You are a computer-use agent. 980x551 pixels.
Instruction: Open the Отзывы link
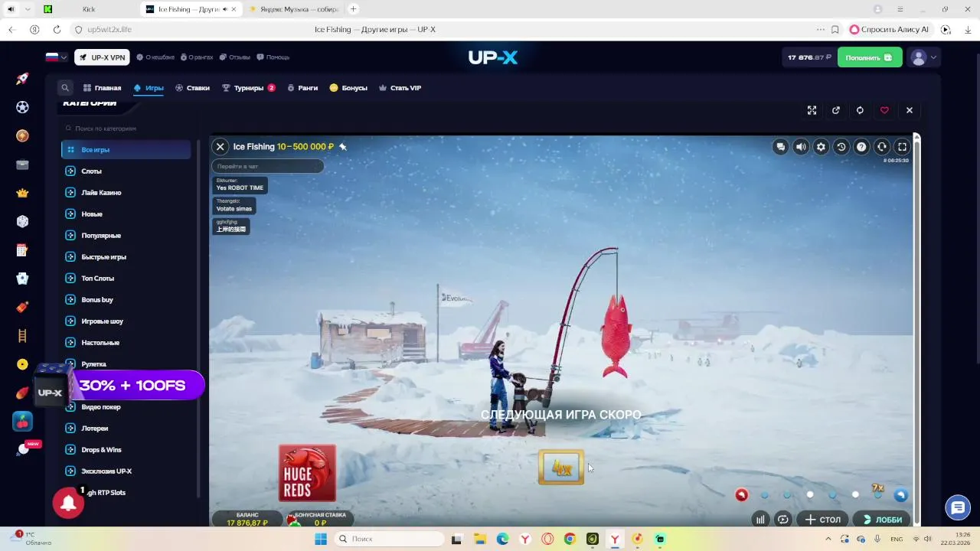234,57
